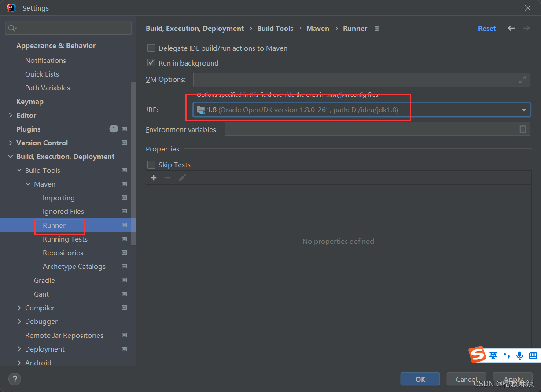
Task: Expand the Android node
Action: click(19, 363)
